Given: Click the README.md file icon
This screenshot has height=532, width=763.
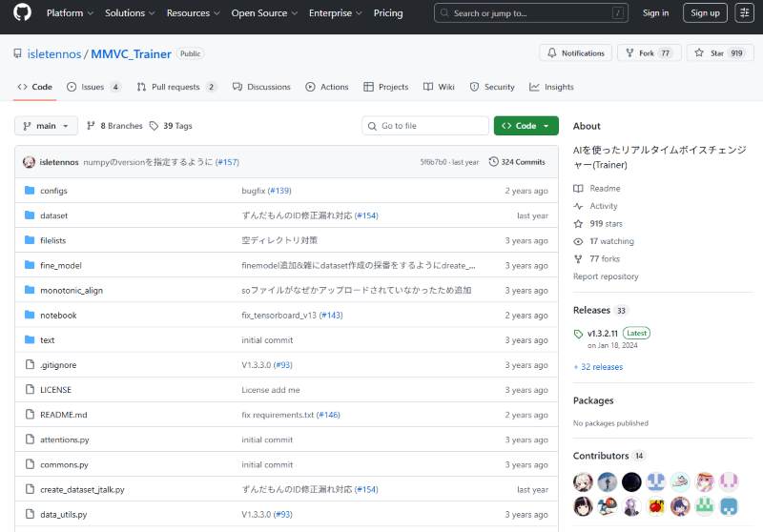Looking at the screenshot, I should point(30,415).
